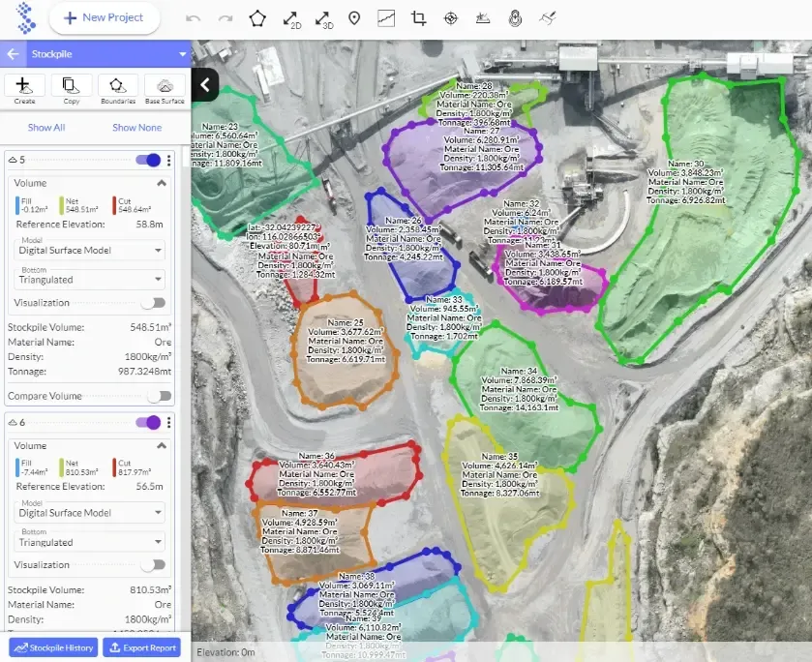Open more options for stockpile 5
This screenshot has height=662, width=812.
168,161
